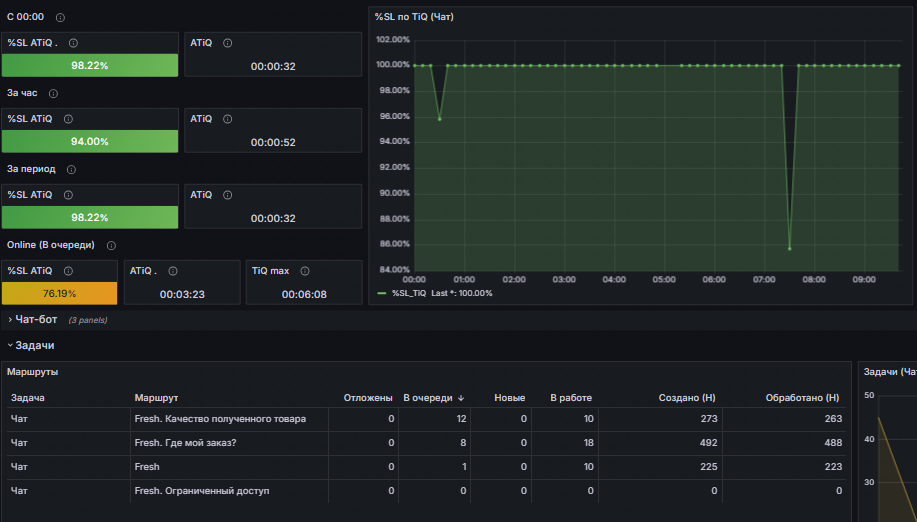Click the "Обработано (Н)" column header
This screenshot has width=917, height=522.
[802, 398]
